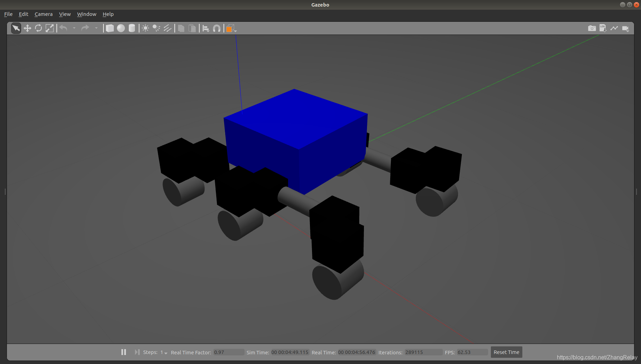Click the record video icon
Screen dimensions: 641x364
tap(625, 28)
